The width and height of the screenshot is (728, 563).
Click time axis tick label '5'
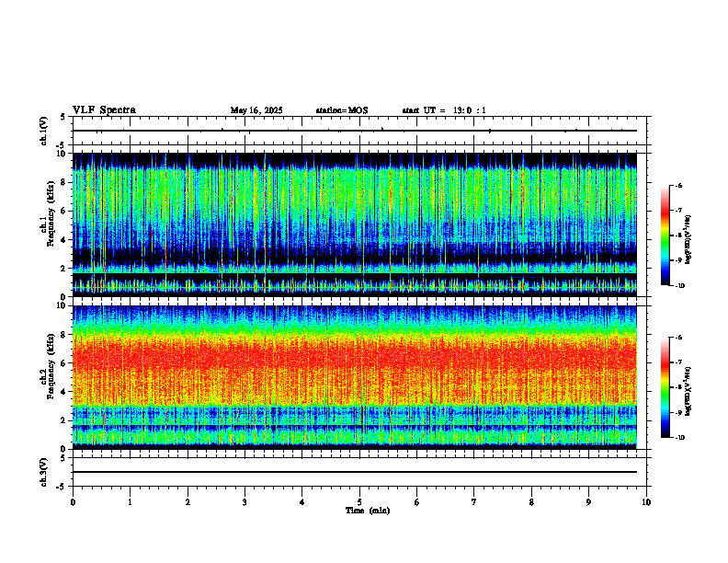click(x=359, y=502)
